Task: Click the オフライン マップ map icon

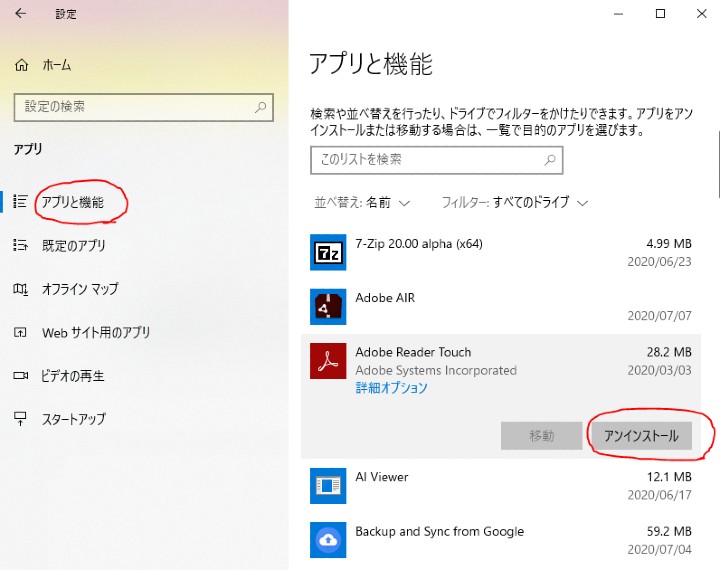Action: [20, 289]
